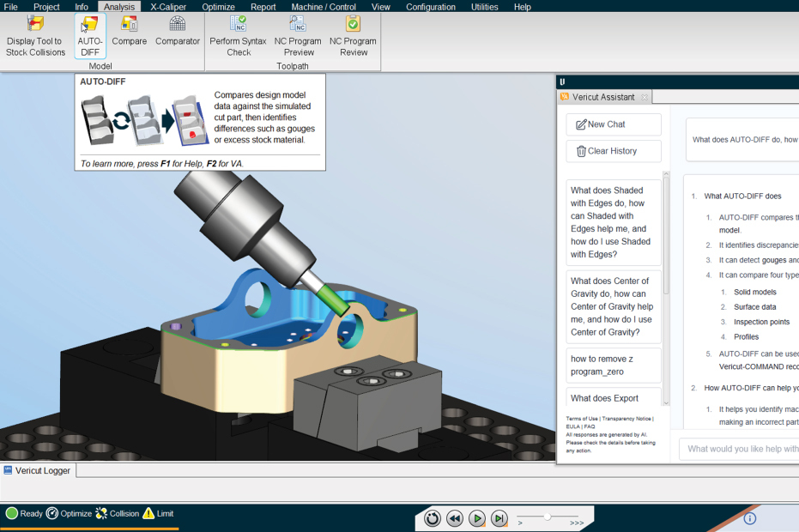Toggle the Collision status indicator
Viewport: 799px width, 532px height.
tap(118, 513)
